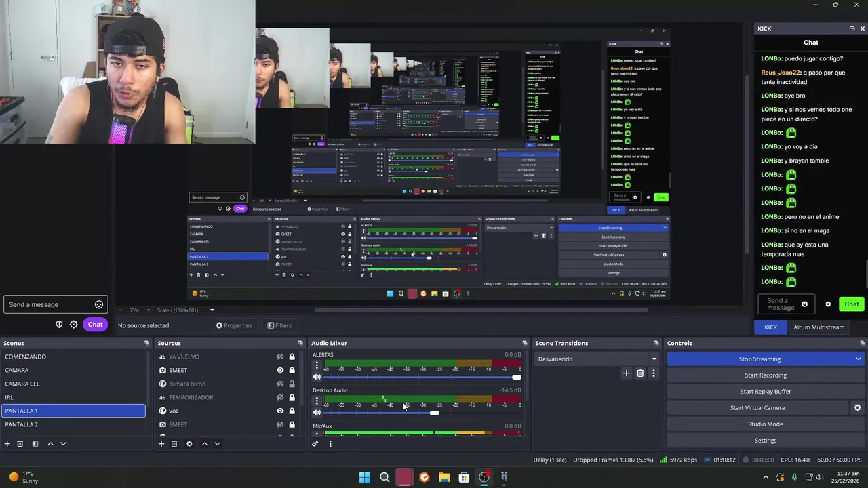Enable Studio Mode
This screenshot has height=488, width=868.
(x=766, y=424)
